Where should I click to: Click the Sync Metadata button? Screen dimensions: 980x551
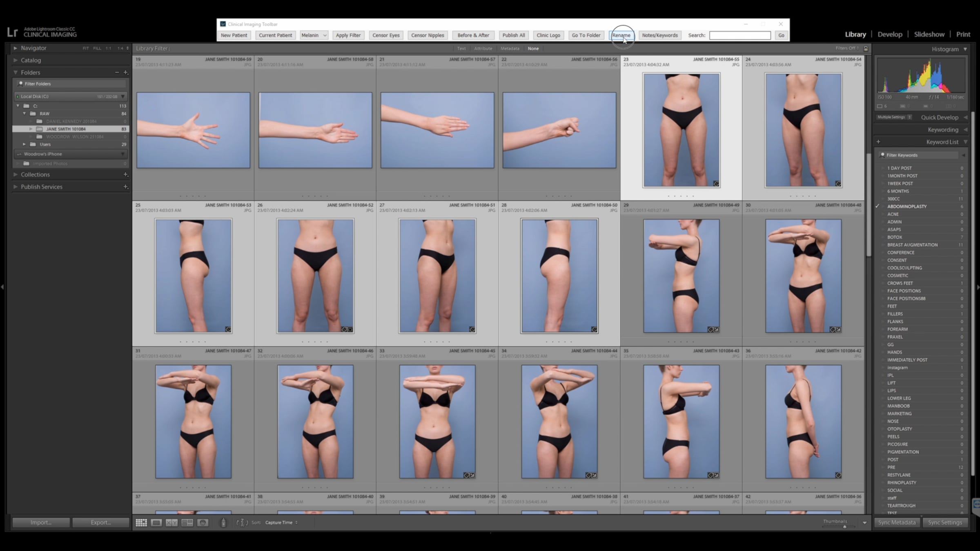tap(897, 522)
